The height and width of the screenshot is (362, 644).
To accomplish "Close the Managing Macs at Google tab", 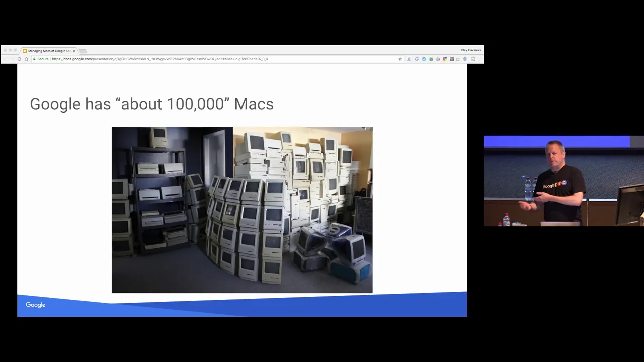I will [74, 51].
